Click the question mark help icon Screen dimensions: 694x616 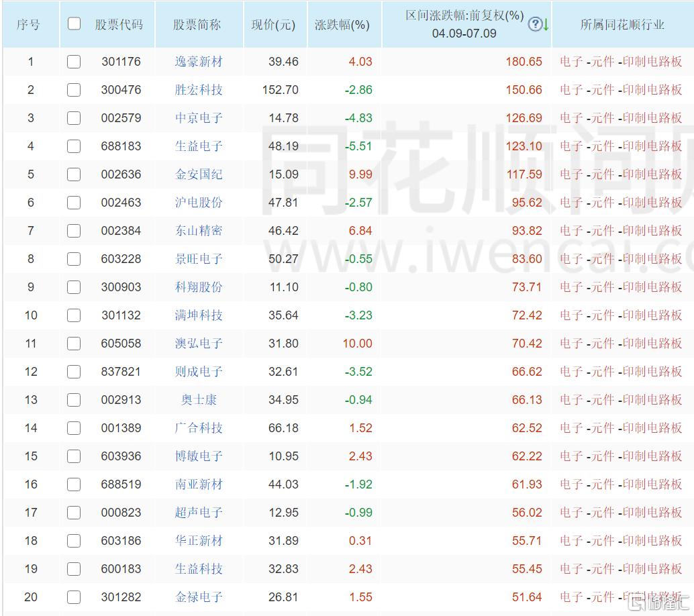coord(535,24)
